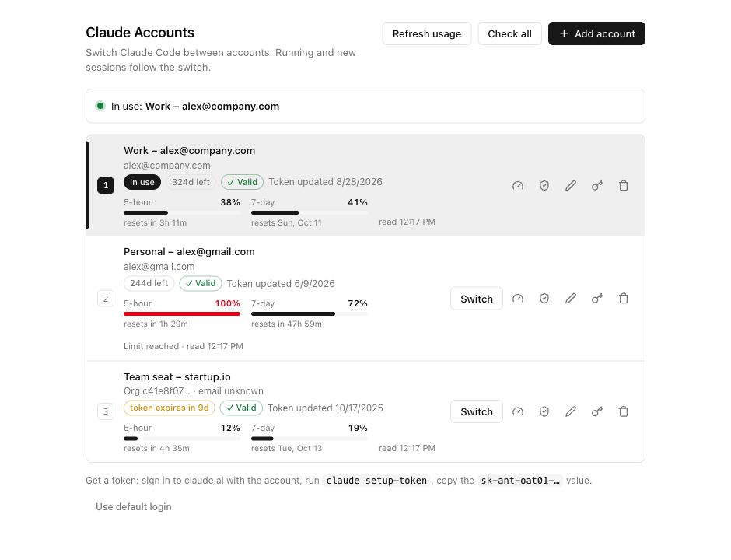The width and height of the screenshot is (731, 560).
Task: Click 'Token updated 10/17/2025' text
Action: click(x=325, y=408)
